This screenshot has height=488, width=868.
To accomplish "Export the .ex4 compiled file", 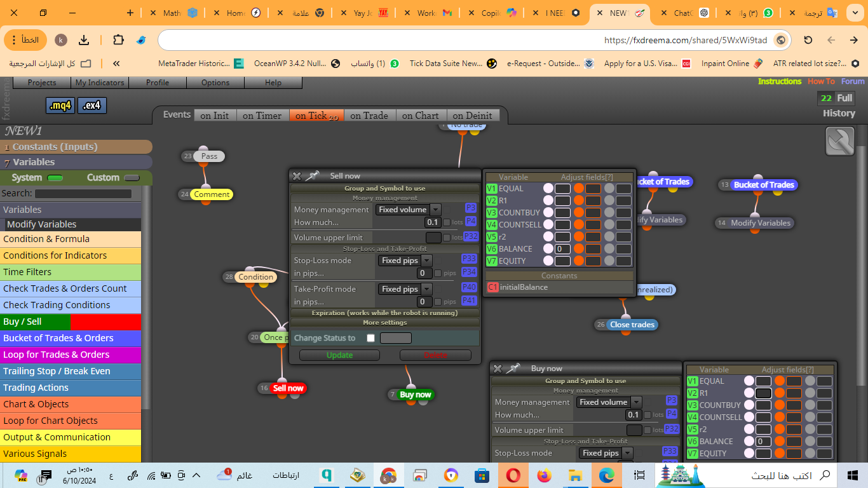I will coord(92,105).
